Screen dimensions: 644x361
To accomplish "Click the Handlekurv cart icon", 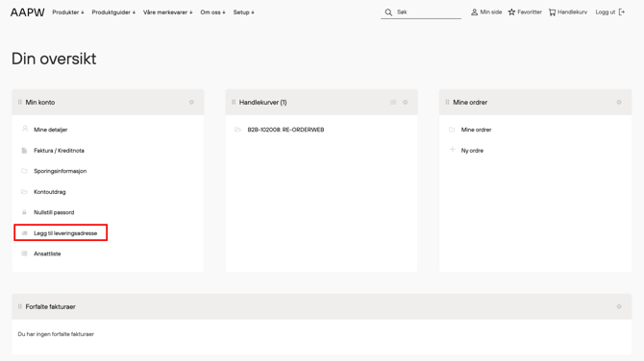I will (x=552, y=12).
